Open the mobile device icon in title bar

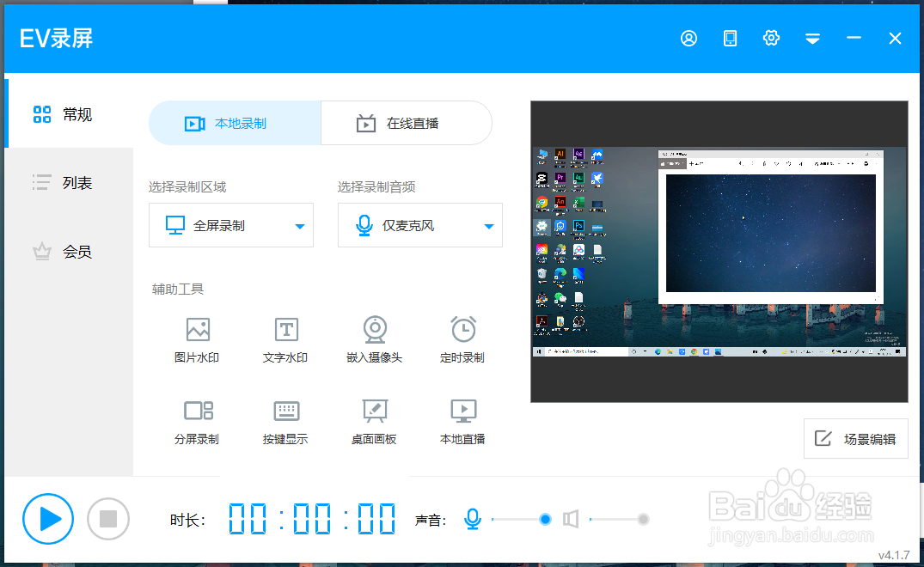[x=730, y=39]
